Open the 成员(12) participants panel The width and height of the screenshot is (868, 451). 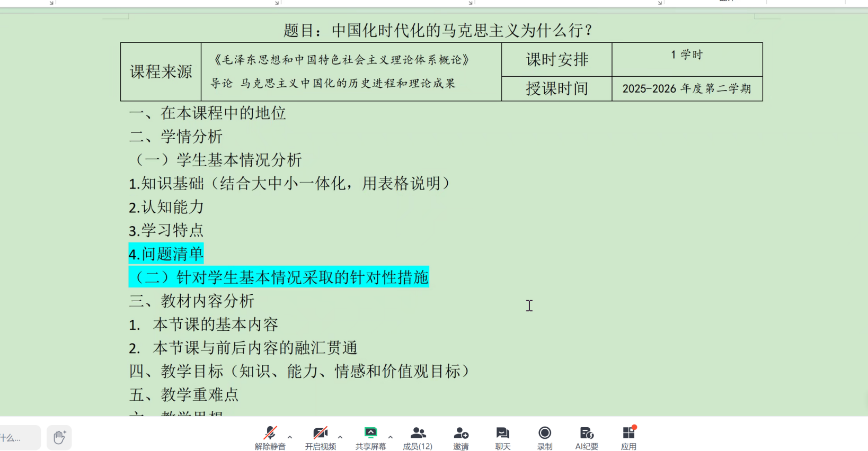(x=418, y=437)
